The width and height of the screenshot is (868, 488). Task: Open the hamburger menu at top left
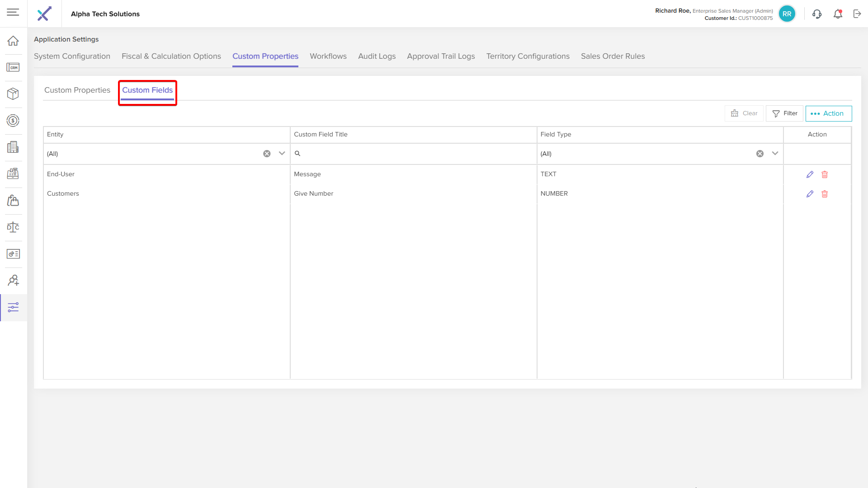click(13, 12)
